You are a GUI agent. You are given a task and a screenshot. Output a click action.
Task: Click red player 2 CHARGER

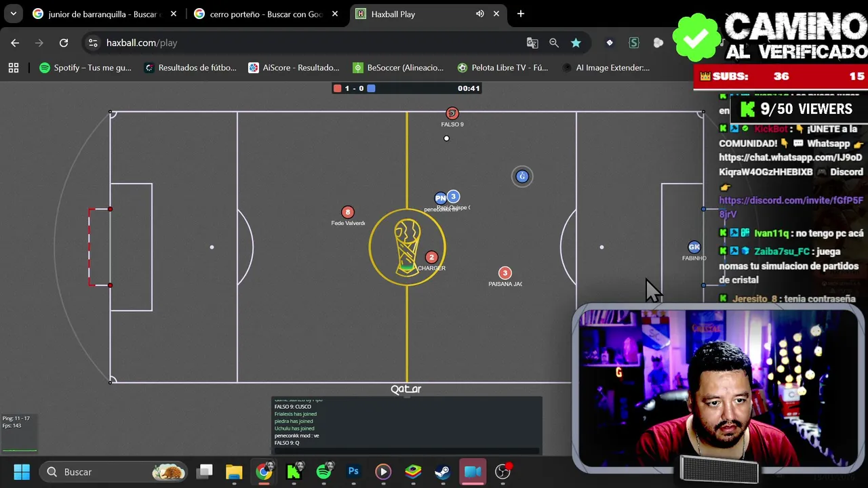(431, 257)
